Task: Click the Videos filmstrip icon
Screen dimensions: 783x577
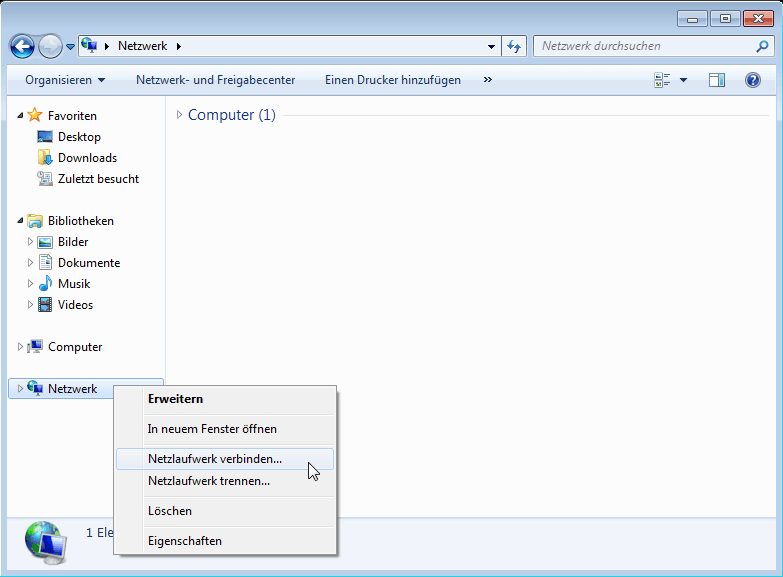Action: (45, 304)
